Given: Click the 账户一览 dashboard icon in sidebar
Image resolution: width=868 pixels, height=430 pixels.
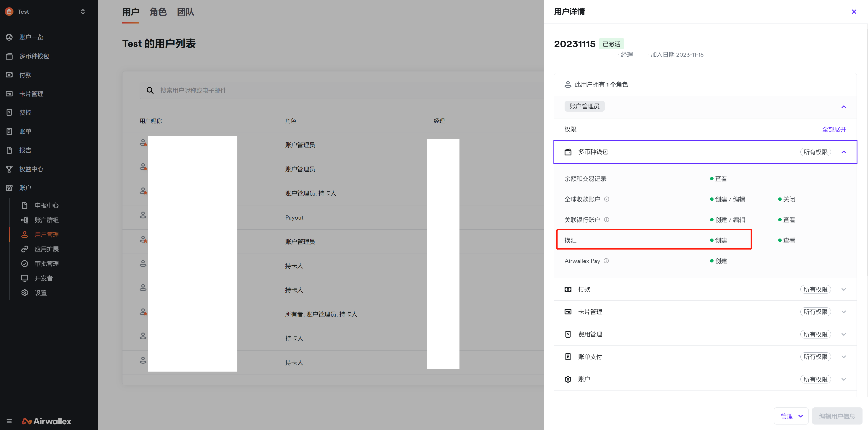Looking at the screenshot, I should click(x=9, y=37).
